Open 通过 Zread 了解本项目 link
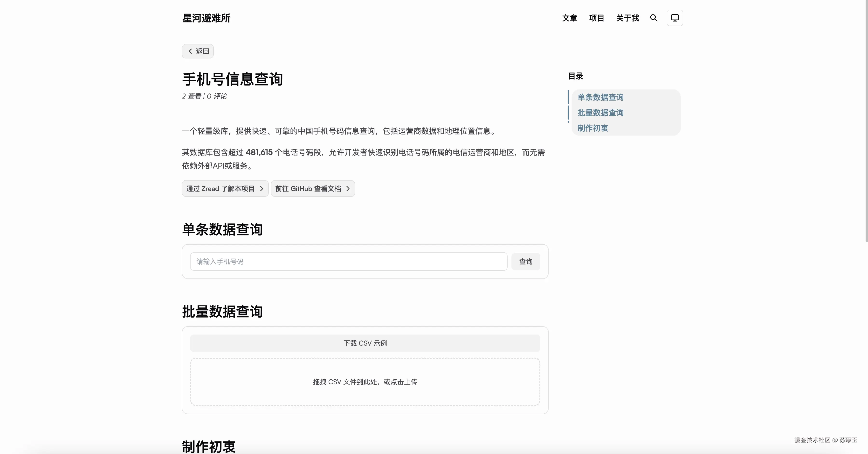 220,189
